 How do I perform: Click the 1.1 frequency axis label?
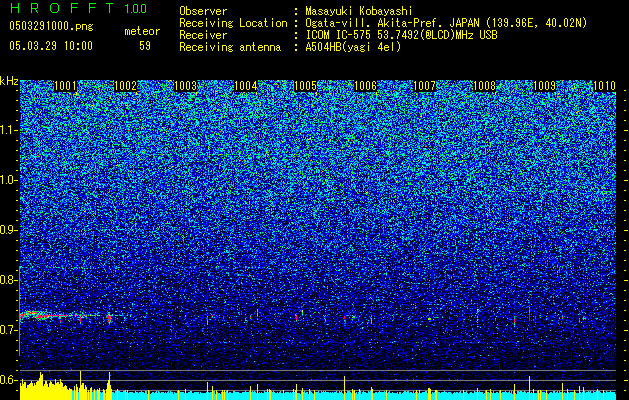click(9, 130)
